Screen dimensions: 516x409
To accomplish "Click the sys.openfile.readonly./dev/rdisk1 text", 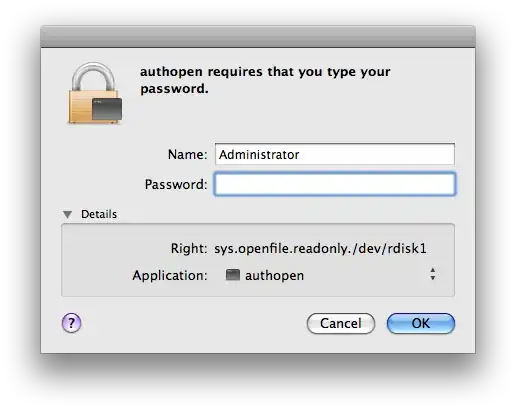I will pos(320,249).
